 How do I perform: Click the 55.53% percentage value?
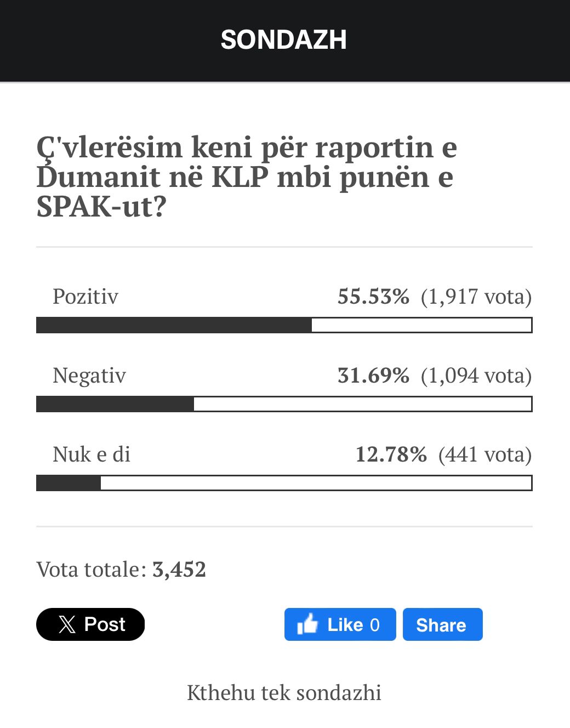point(373,297)
